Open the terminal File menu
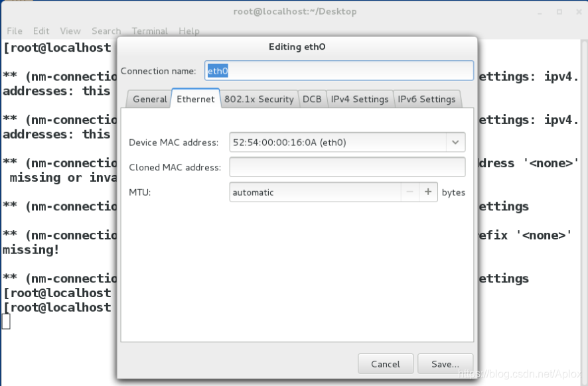Viewport: 588px width, 386px height. [15, 31]
